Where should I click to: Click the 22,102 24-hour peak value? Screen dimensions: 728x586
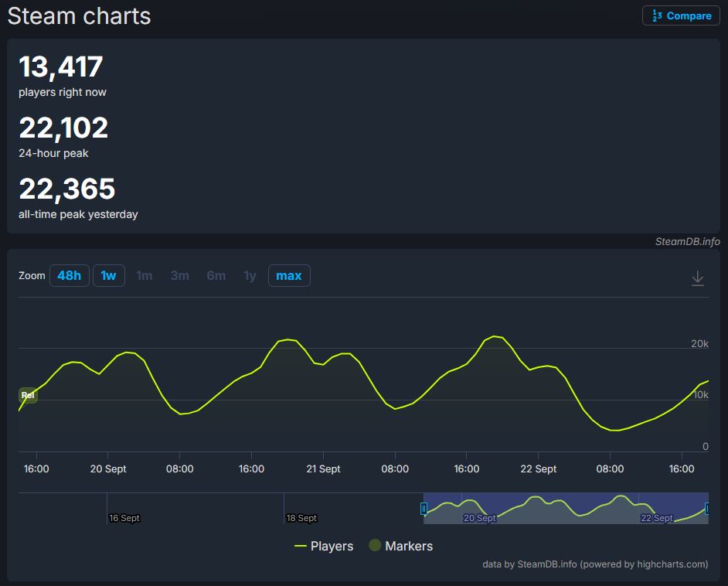pyautogui.click(x=63, y=128)
